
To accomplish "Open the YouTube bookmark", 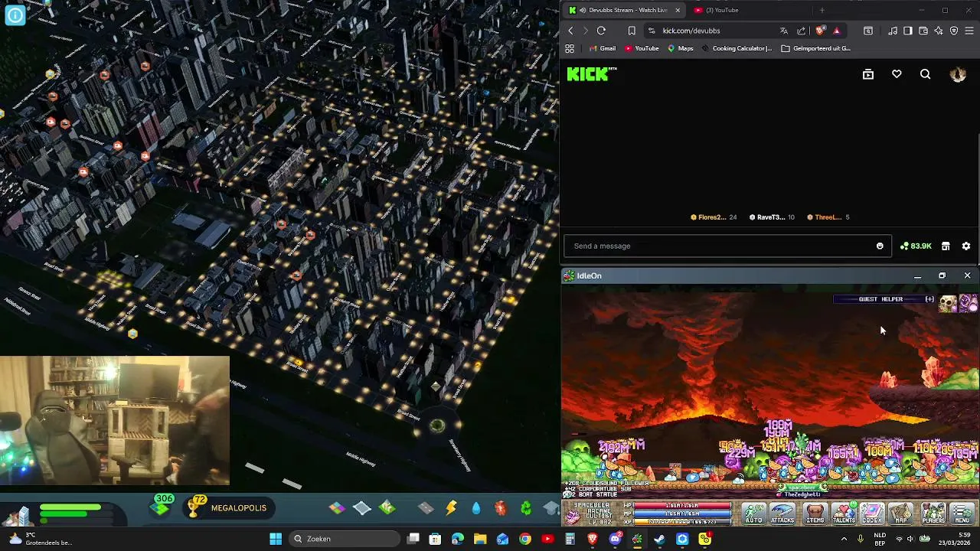I will (x=642, y=48).
